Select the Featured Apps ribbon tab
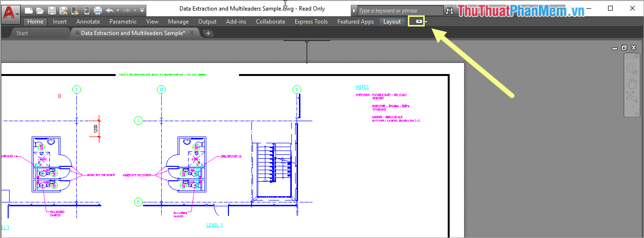Viewport: 644px width, 238px height. coord(356,22)
